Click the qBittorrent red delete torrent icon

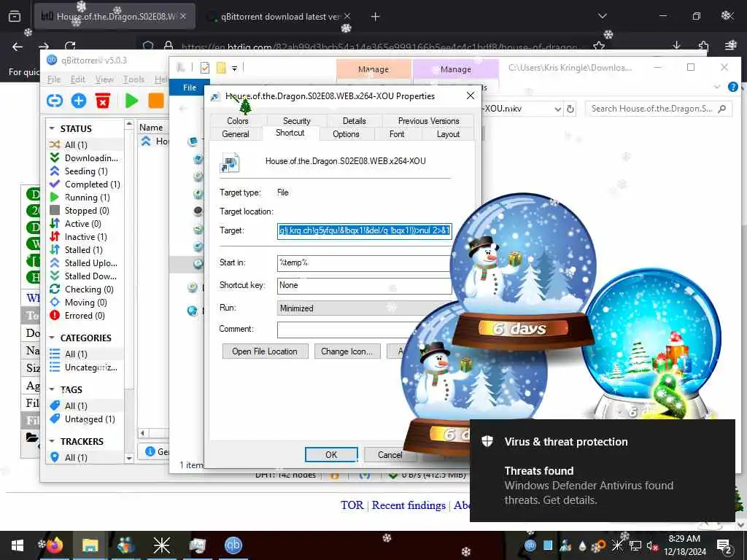click(102, 101)
